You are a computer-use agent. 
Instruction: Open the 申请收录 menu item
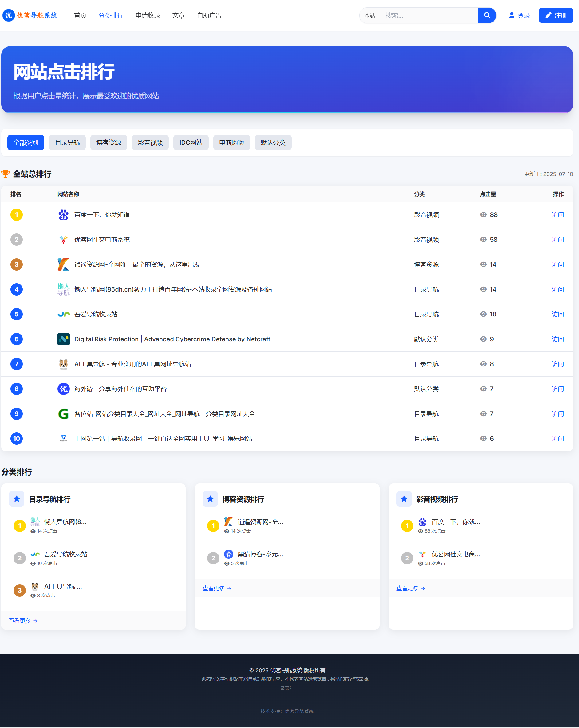148,16
